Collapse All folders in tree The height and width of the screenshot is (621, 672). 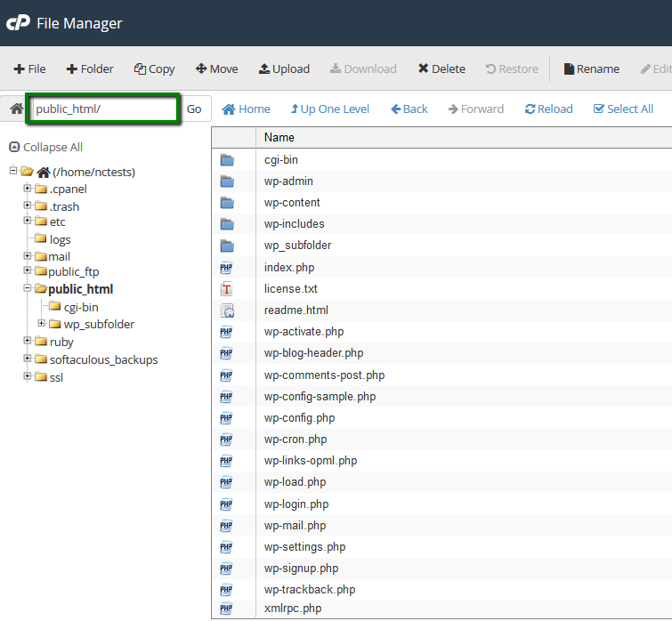click(45, 147)
